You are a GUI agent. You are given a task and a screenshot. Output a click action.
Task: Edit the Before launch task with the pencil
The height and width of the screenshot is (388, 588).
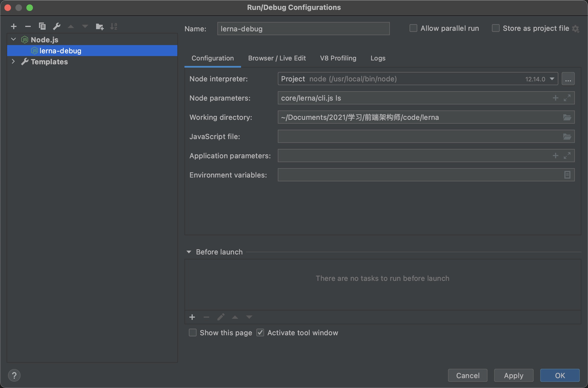(x=221, y=317)
